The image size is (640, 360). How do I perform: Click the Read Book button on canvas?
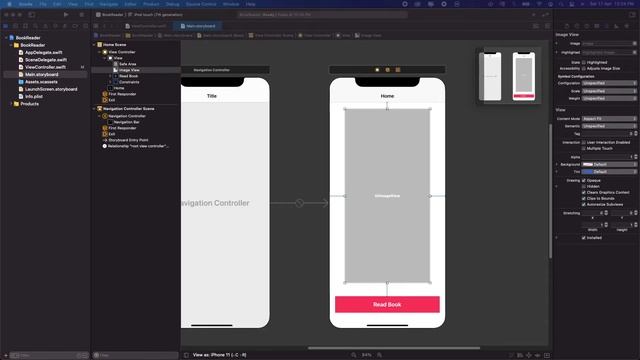pos(387,304)
